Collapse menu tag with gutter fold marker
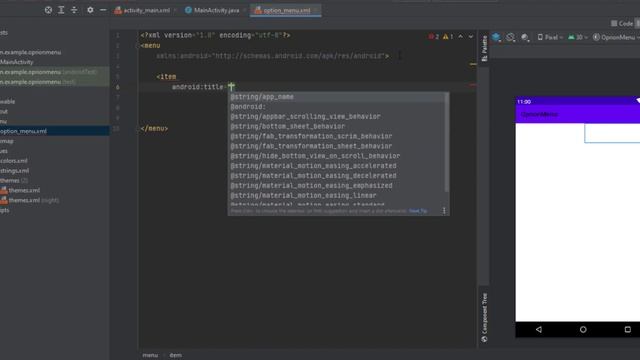 (x=138, y=46)
